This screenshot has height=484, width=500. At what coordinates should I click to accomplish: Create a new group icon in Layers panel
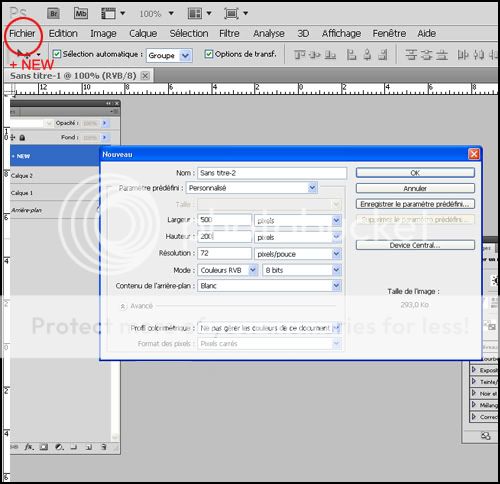click(x=74, y=447)
